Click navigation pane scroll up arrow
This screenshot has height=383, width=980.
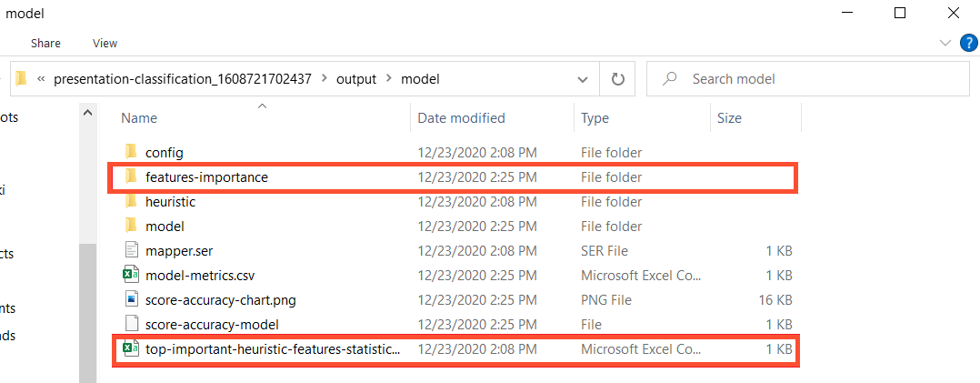[87, 114]
